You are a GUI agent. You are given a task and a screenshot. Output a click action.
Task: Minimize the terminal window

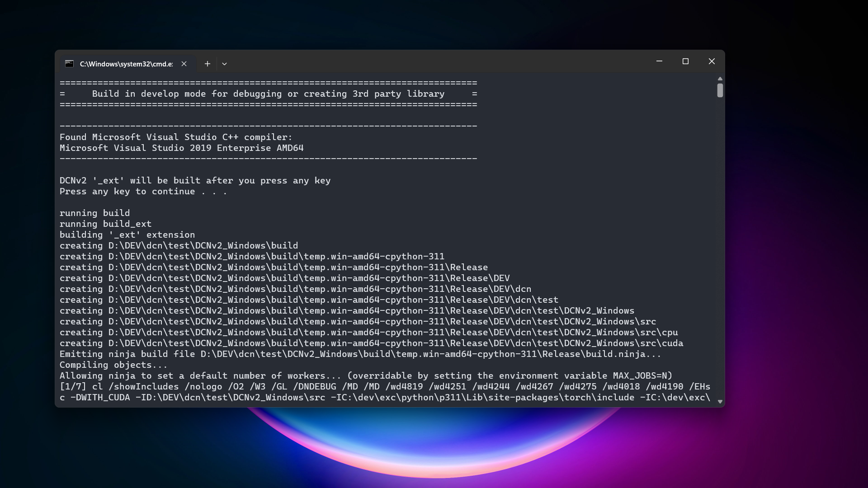pos(659,61)
